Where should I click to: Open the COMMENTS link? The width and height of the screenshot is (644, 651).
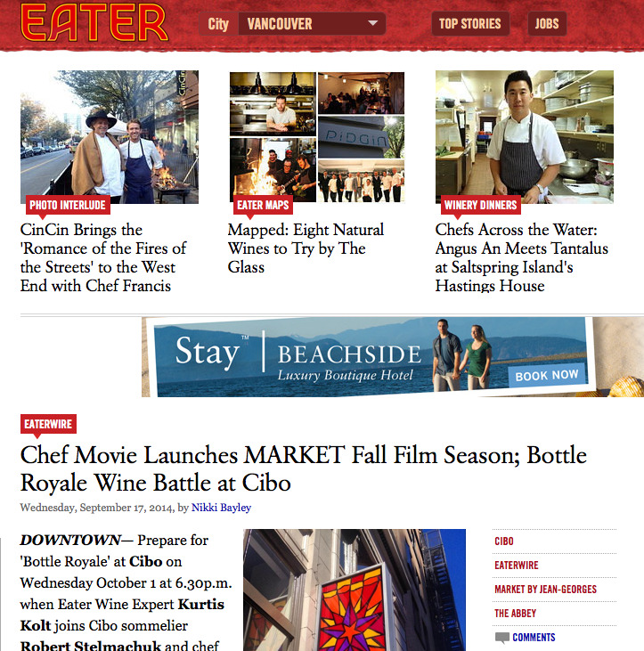click(x=534, y=638)
